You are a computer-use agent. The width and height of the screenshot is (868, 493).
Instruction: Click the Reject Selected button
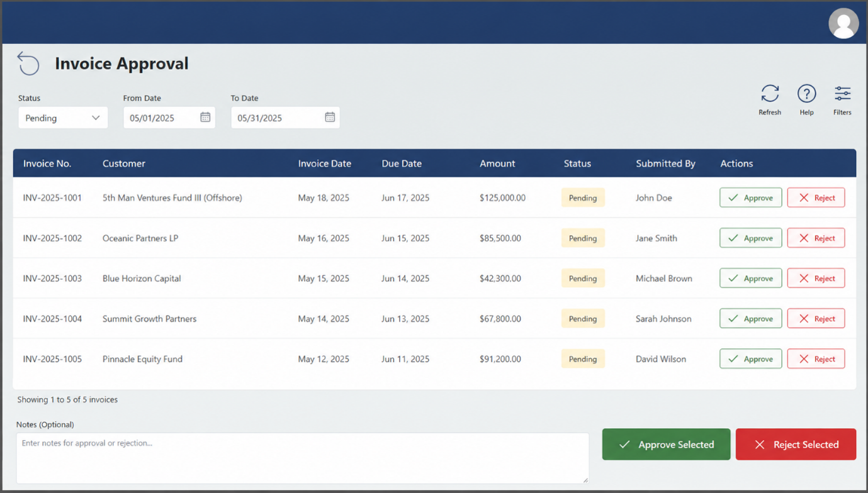796,445
